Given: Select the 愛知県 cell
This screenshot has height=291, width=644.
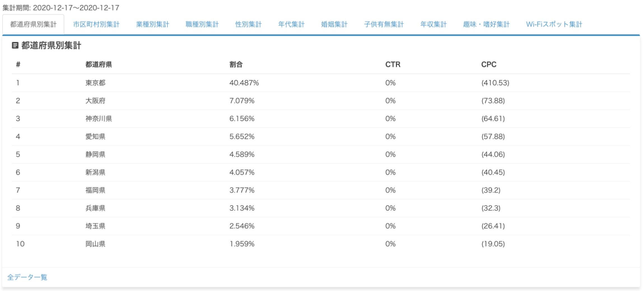Looking at the screenshot, I should click(95, 136).
